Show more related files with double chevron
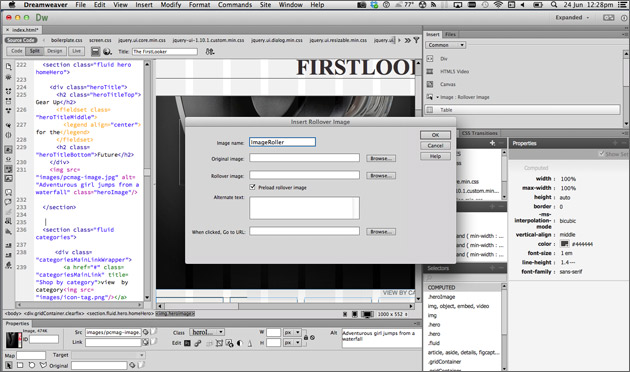The image size is (630, 372). [x=407, y=40]
